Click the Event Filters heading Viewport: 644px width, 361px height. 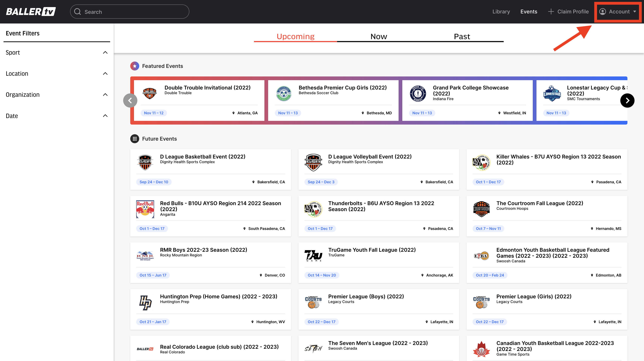[23, 33]
